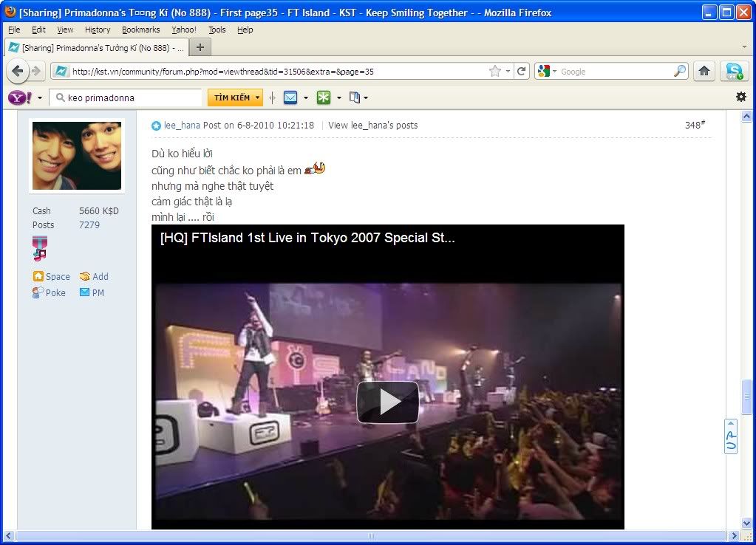Click the vertical scrollbar thumb

[746, 397]
